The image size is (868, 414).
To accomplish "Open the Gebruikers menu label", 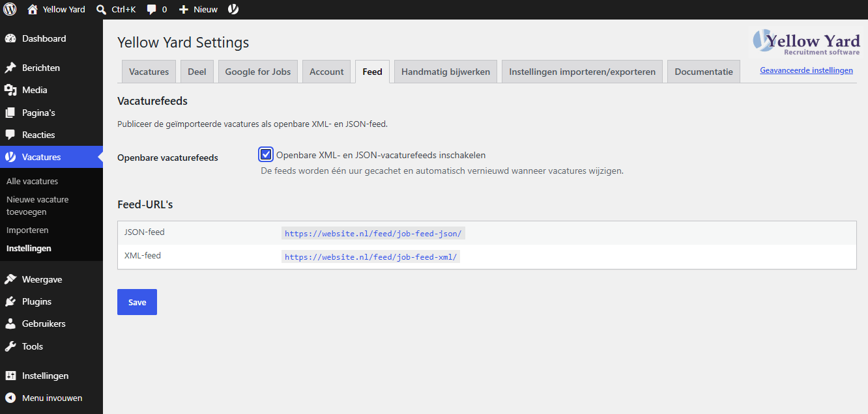I will point(44,324).
